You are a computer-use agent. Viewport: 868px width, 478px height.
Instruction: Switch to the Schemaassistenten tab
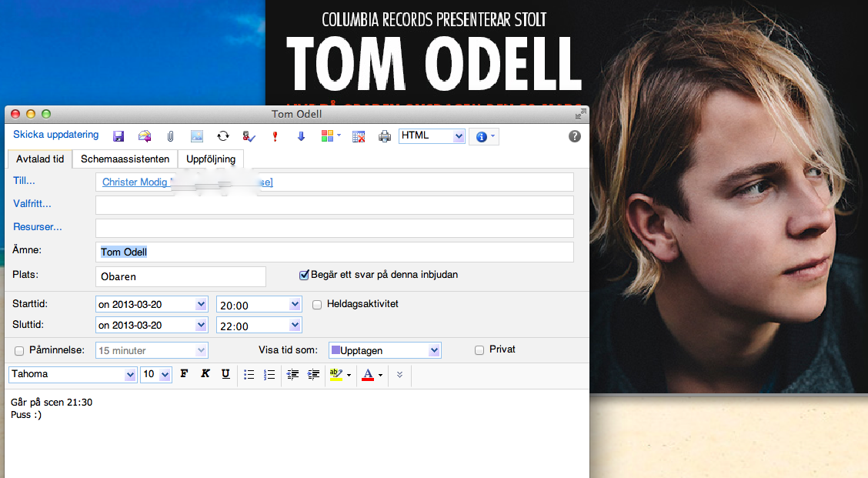tap(125, 159)
